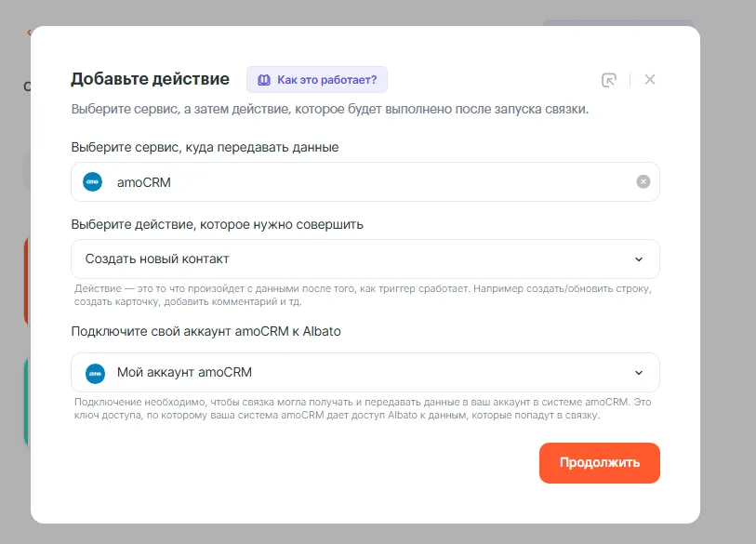Click the connection hint text below account dropdown
756x544 pixels.
tap(363, 408)
